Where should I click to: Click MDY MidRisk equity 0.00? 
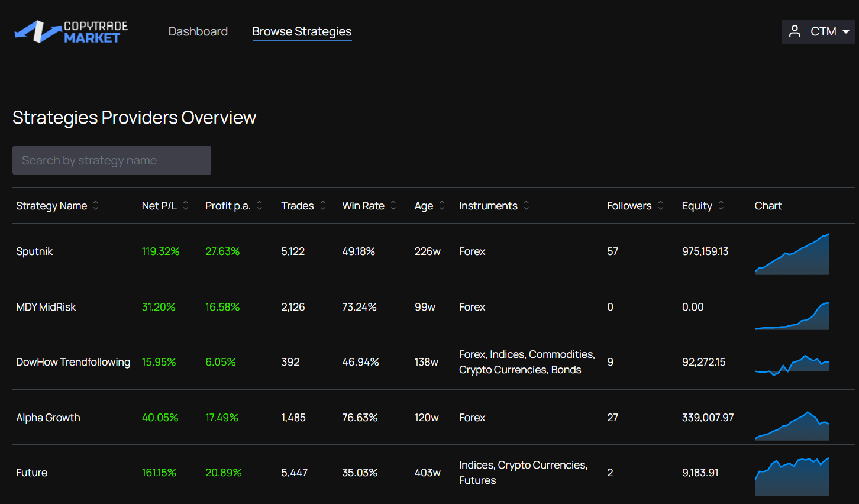point(693,307)
